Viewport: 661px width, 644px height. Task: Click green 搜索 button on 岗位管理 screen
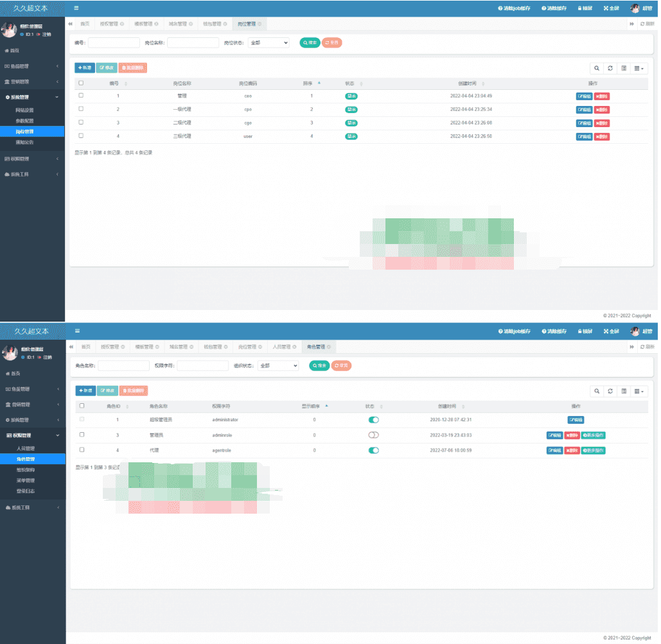pos(310,42)
